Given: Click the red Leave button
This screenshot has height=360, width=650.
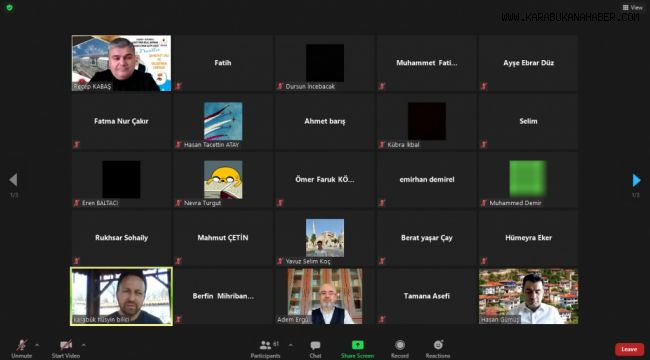Looking at the screenshot, I should coord(629,349).
